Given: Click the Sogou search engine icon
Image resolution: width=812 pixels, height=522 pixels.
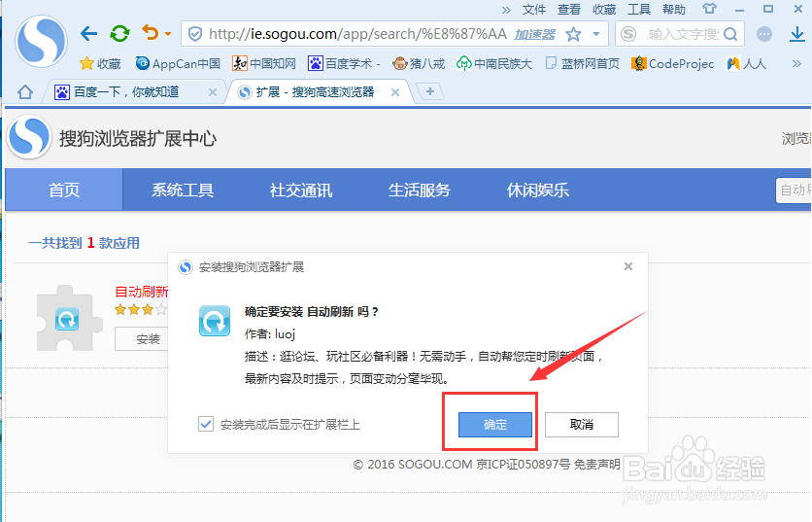Looking at the screenshot, I should (628, 34).
